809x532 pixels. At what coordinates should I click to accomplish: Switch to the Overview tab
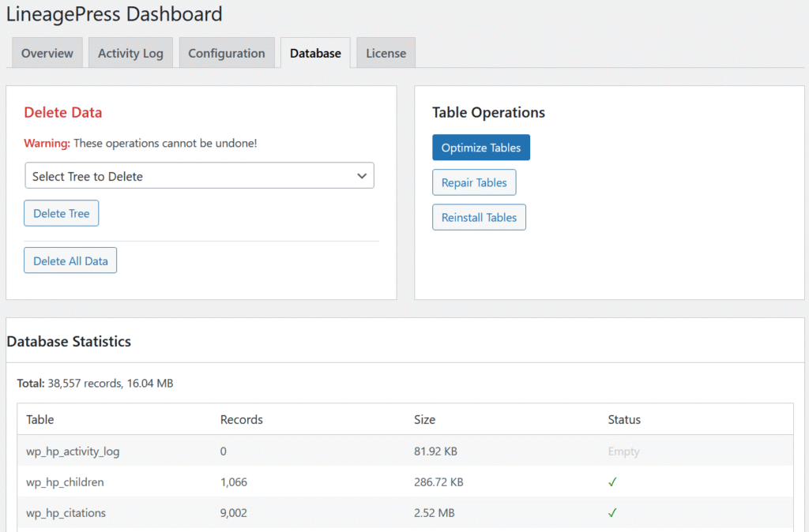click(47, 54)
